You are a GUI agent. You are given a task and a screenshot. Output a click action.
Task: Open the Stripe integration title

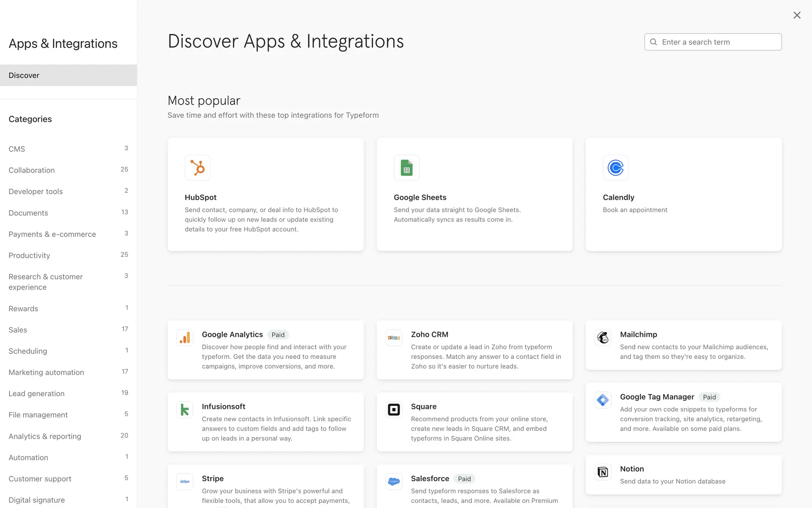213,478
